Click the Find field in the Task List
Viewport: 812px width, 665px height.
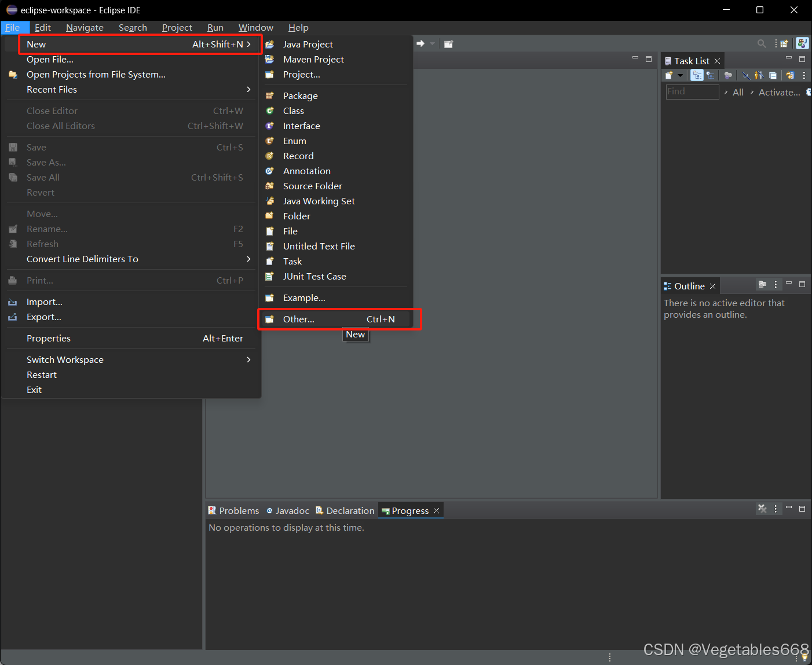(692, 91)
